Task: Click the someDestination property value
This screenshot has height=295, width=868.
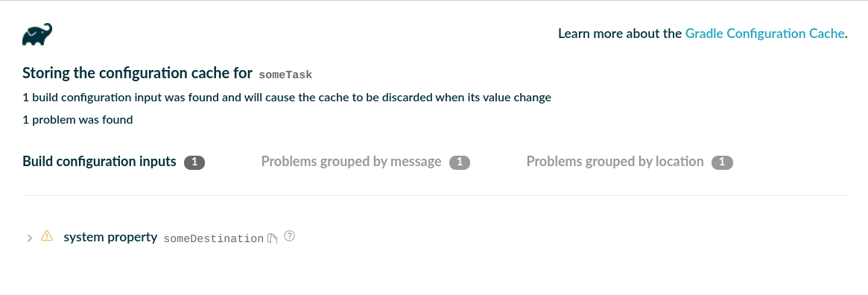Action: pos(214,238)
